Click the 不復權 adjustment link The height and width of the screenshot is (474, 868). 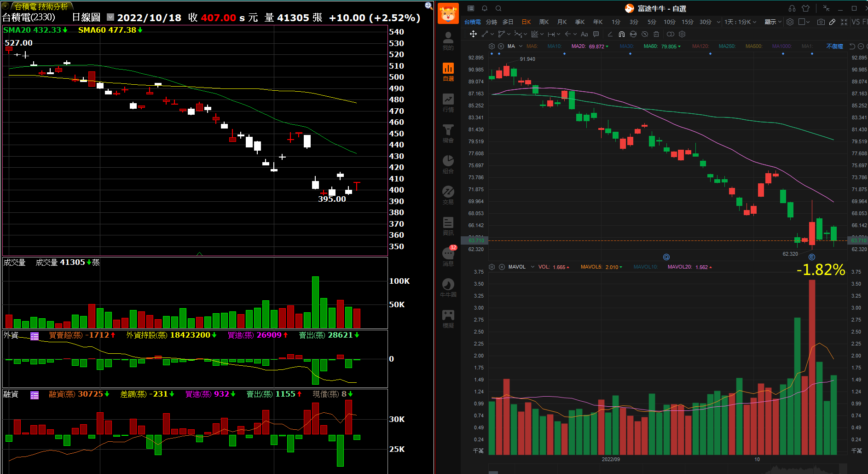click(x=834, y=46)
